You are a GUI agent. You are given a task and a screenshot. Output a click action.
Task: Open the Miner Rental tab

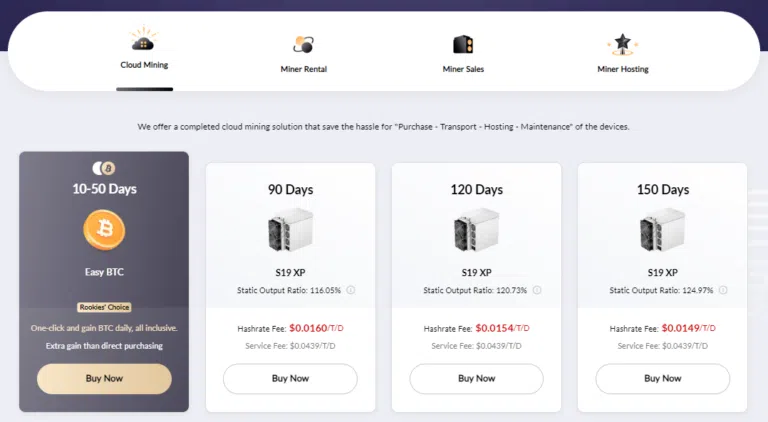click(304, 69)
